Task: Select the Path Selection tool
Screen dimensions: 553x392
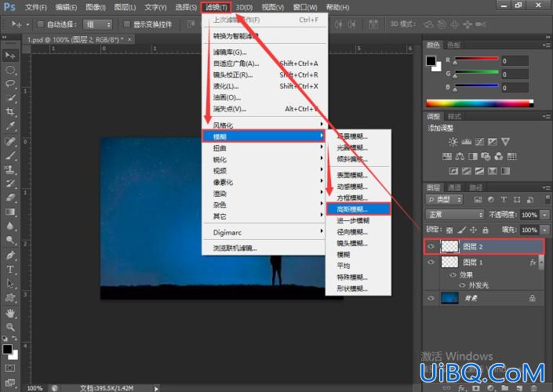Action: click(x=10, y=284)
